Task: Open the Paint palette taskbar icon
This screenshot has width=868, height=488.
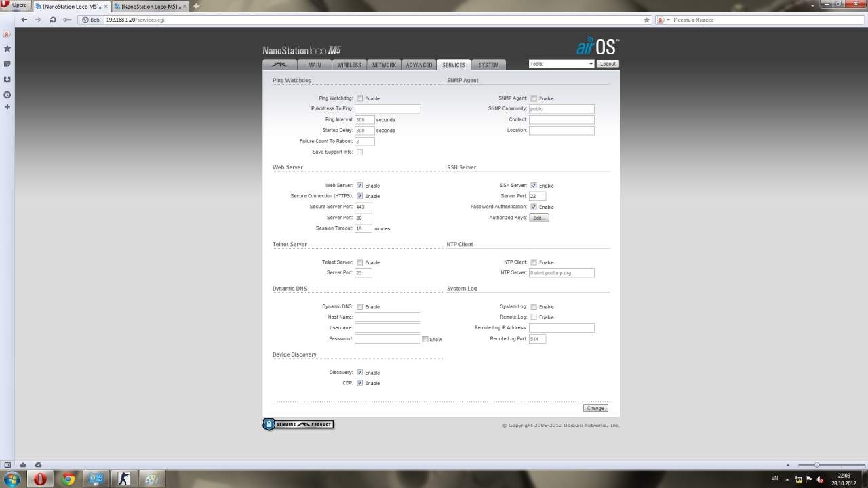Action: [x=151, y=479]
